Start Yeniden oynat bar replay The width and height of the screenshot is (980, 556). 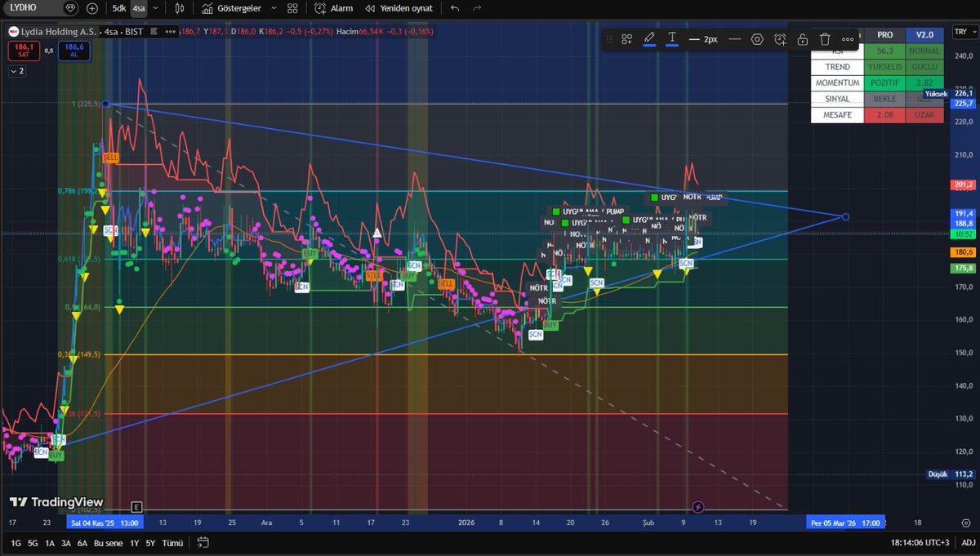399,8
